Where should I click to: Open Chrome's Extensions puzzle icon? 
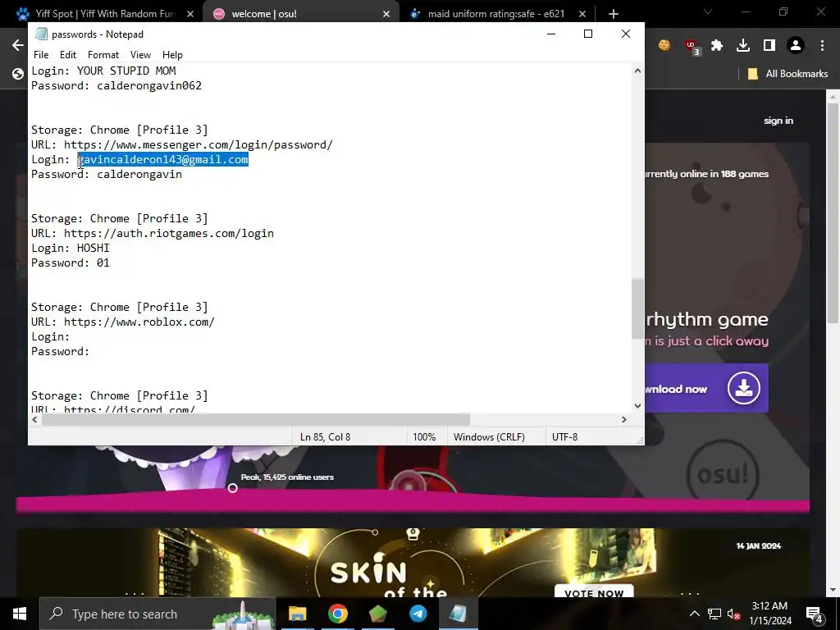point(717,46)
